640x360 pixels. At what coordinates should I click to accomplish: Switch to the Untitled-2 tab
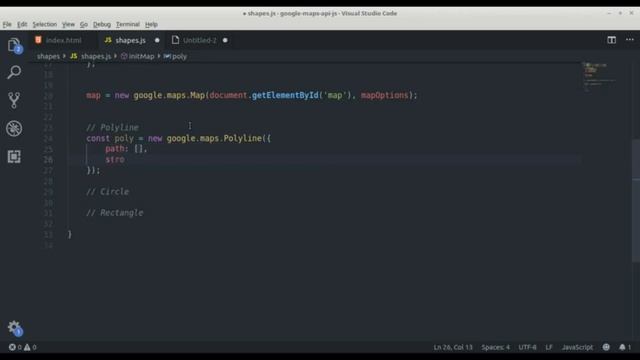tap(199, 40)
